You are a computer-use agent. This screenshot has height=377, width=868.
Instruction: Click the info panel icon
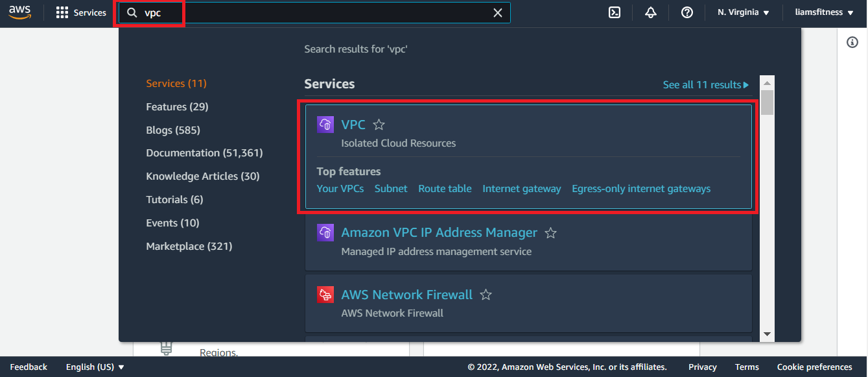[x=852, y=42]
